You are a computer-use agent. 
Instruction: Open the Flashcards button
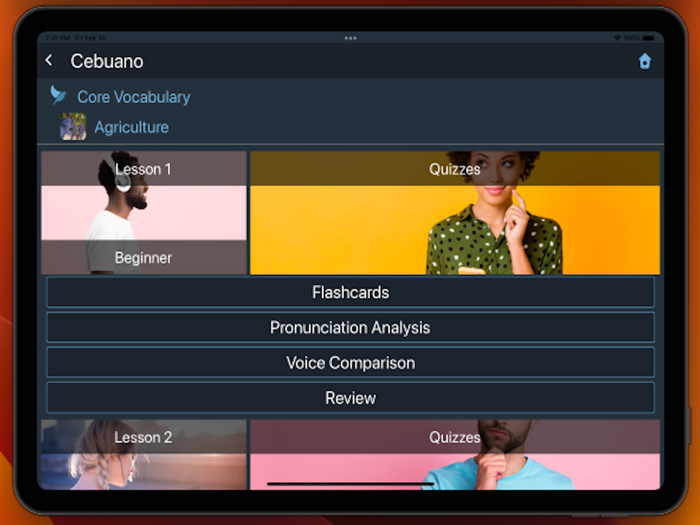(350, 292)
